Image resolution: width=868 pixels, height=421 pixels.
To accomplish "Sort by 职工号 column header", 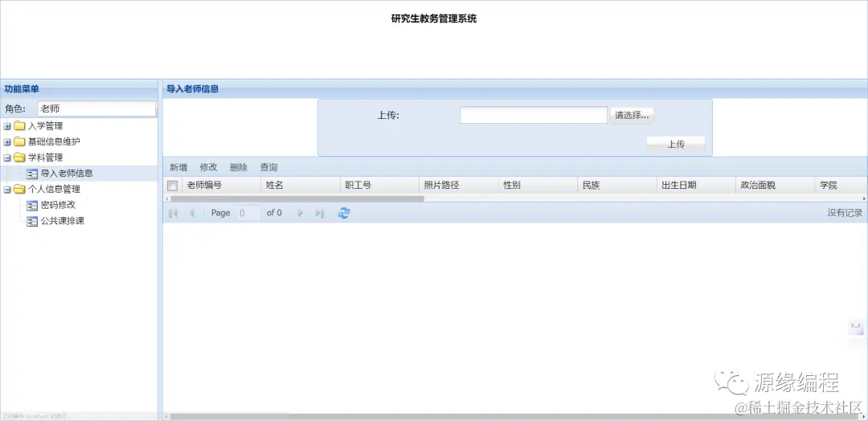I will coord(379,186).
